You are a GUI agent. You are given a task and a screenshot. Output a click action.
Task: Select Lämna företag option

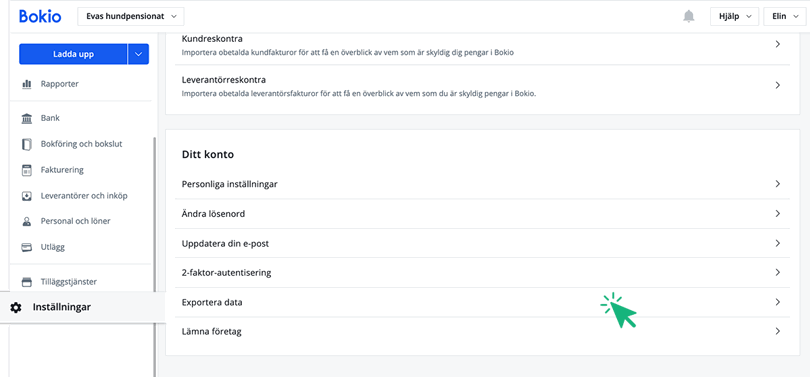pyautogui.click(x=482, y=332)
